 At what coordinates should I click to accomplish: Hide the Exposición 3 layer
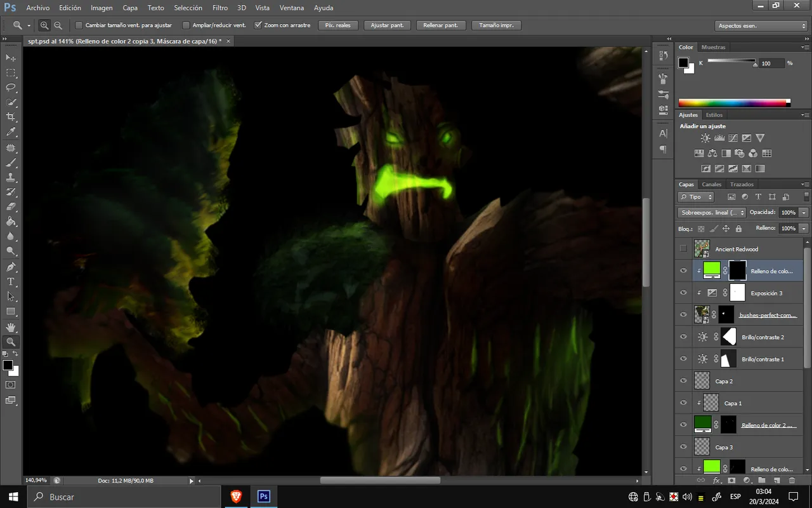pyautogui.click(x=683, y=293)
